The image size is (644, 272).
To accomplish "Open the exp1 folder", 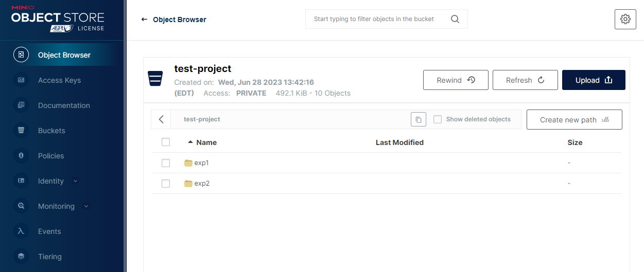I will [201, 163].
